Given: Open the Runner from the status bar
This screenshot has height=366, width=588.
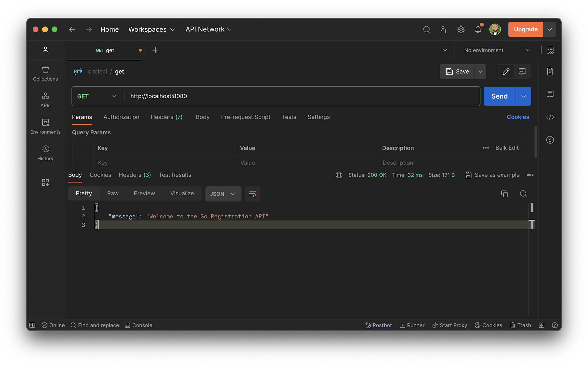Looking at the screenshot, I should [412, 325].
